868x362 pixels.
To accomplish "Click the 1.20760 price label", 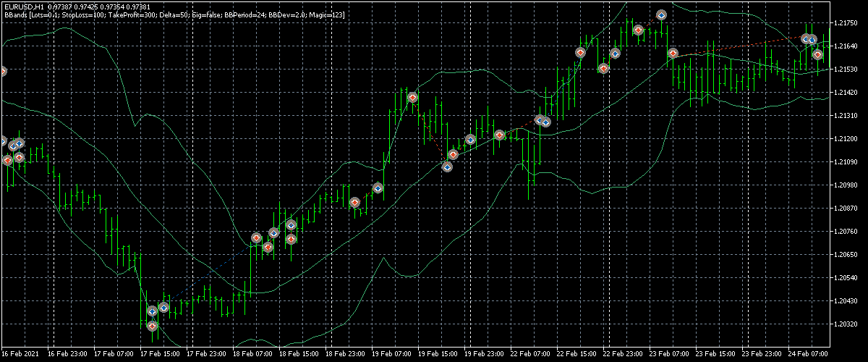I will point(845,232).
